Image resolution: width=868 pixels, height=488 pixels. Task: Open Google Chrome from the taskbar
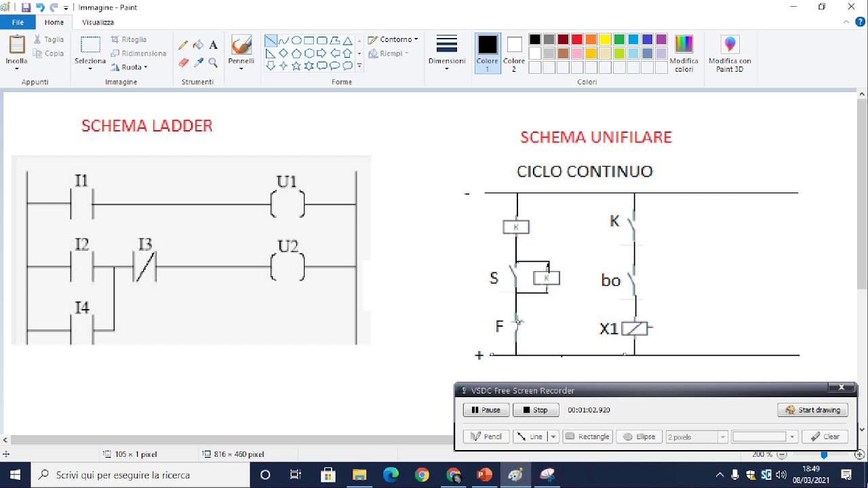tap(422, 474)
